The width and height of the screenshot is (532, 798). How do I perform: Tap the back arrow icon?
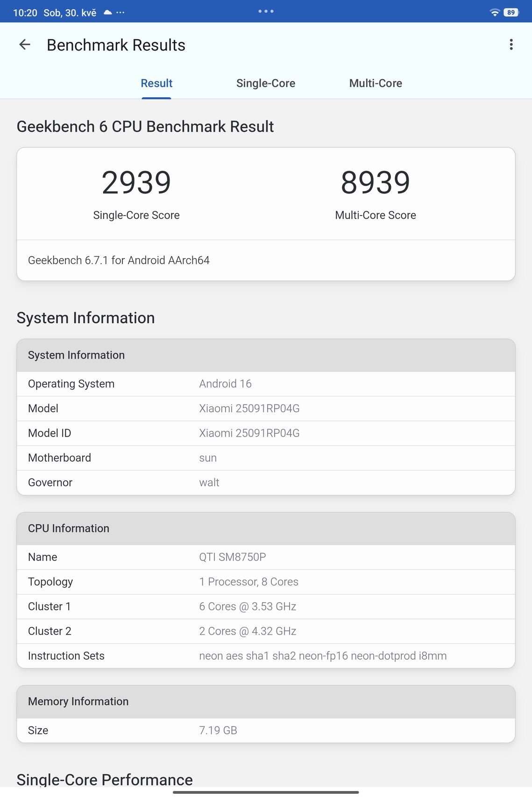point(25,45)
